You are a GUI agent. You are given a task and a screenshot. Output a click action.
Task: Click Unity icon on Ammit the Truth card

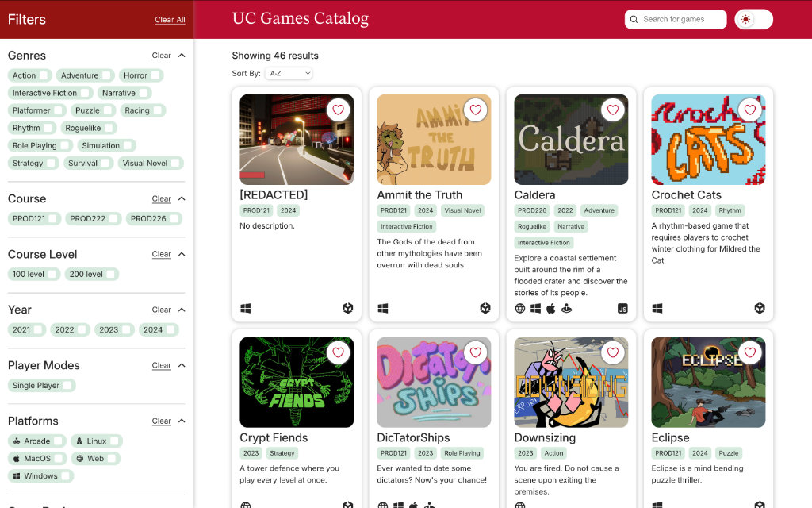485,309
